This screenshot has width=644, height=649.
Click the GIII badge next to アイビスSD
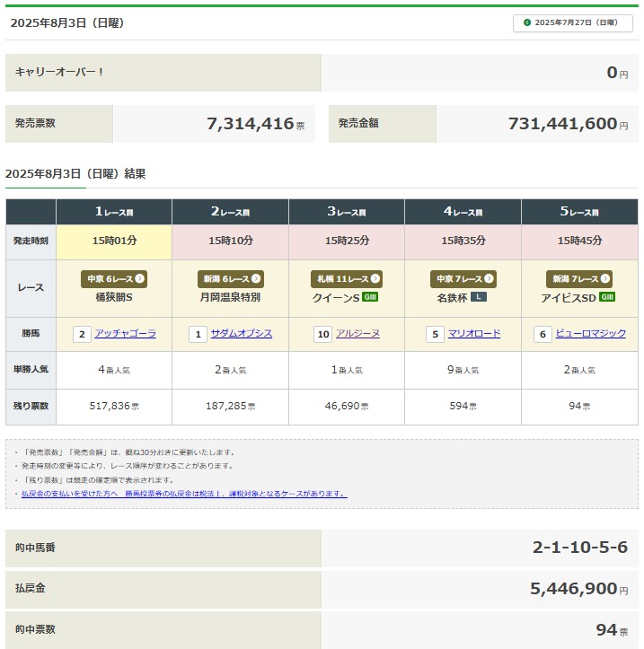point(607,297)
